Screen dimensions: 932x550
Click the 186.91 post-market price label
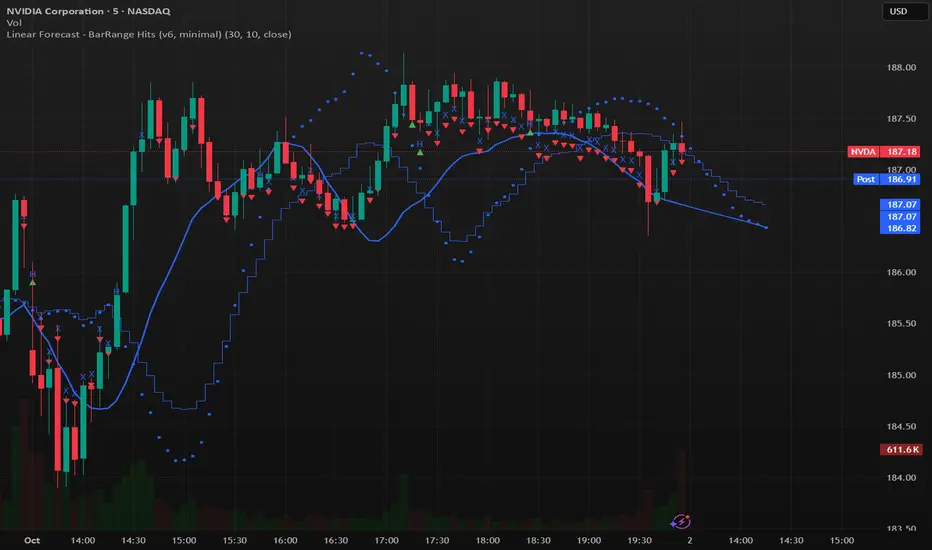(901, 179)
